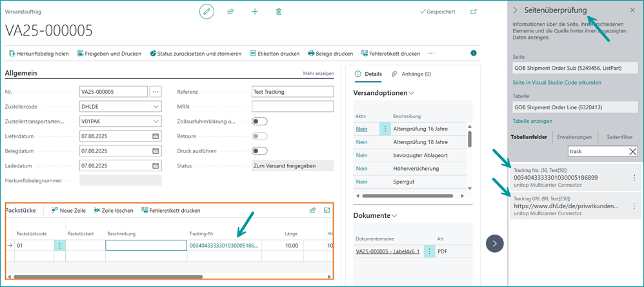
Task: Click the edit pencil icon
Action: (x=206, y=12)
